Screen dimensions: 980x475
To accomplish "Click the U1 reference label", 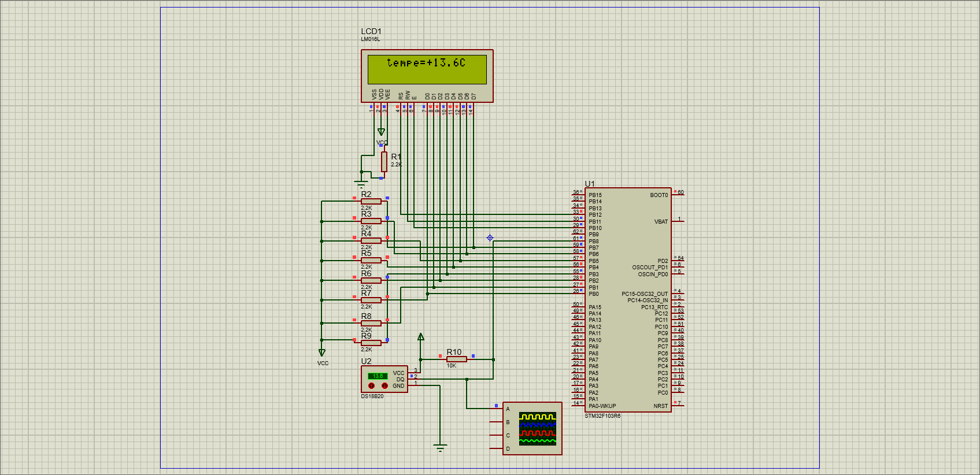I will (590, 184).
